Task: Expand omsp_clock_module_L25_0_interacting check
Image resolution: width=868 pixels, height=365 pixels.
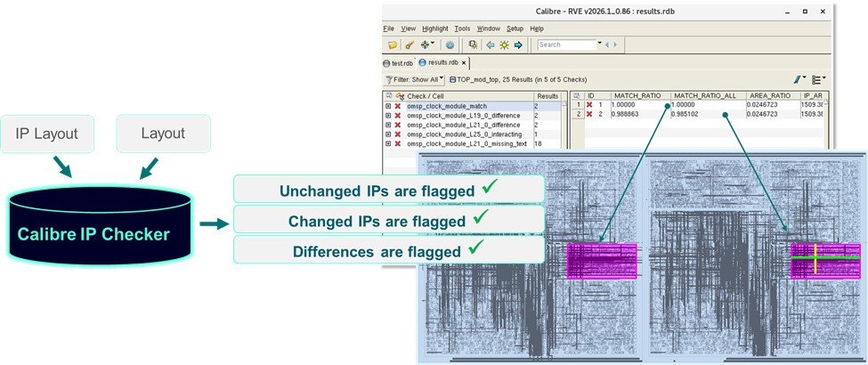Action: pos(388,134)
